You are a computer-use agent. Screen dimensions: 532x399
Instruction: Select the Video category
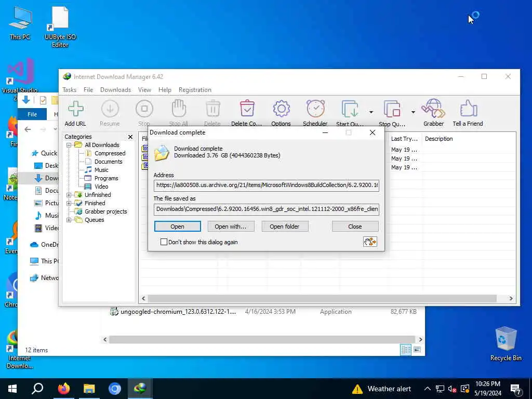pyautogui.click(x=101, y=187)
